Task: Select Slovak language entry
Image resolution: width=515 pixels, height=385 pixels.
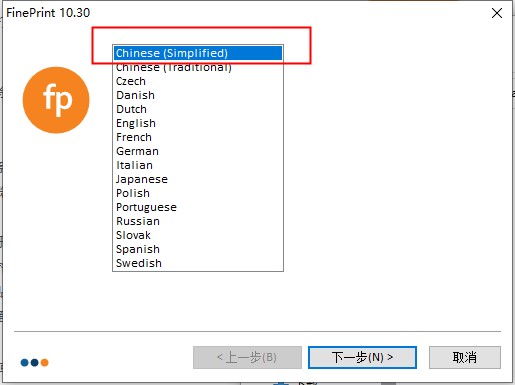Action: [198, 235]
